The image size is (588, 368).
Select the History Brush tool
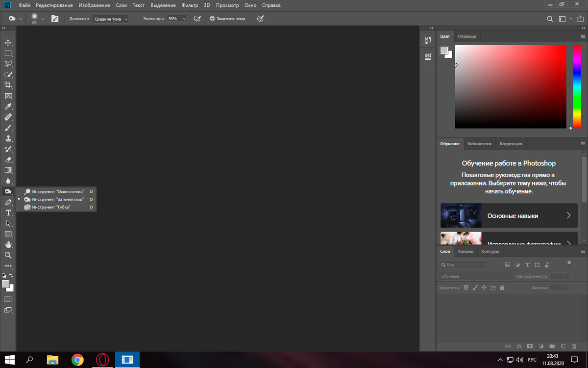click(8, 149)
